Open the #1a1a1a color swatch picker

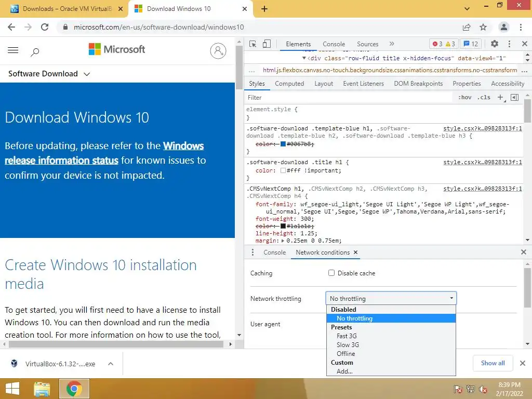pyautogui.click(x=283, y=227)
